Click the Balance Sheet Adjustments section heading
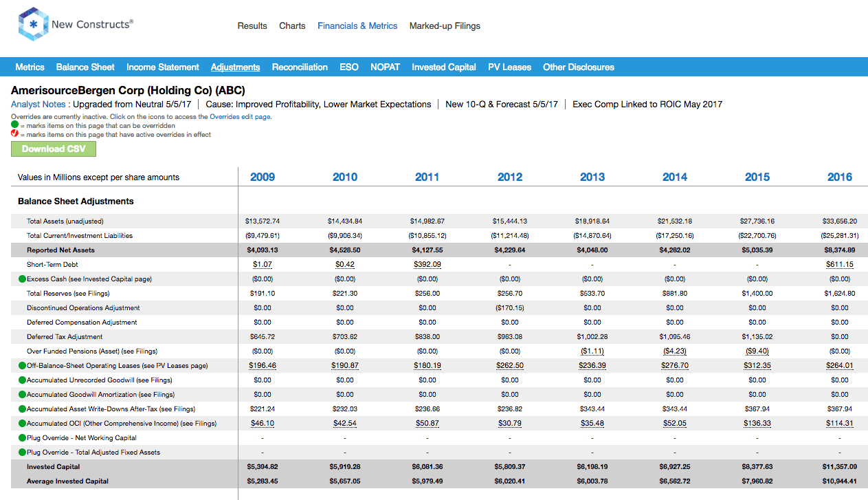This screenshot has height=500, width=868. 76,202
